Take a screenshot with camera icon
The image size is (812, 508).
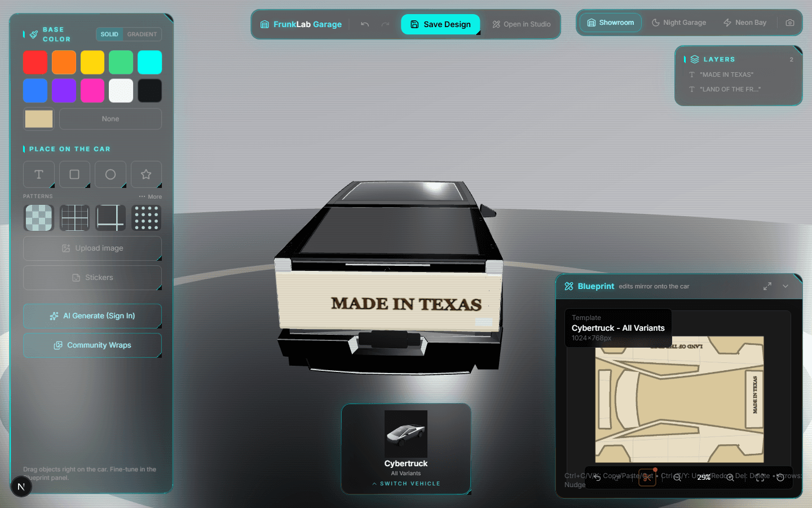790,23
